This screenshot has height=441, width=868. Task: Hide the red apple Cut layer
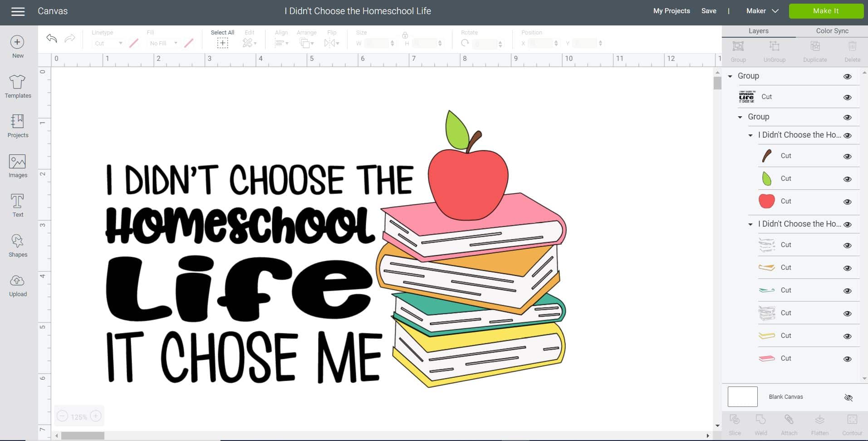847,202
